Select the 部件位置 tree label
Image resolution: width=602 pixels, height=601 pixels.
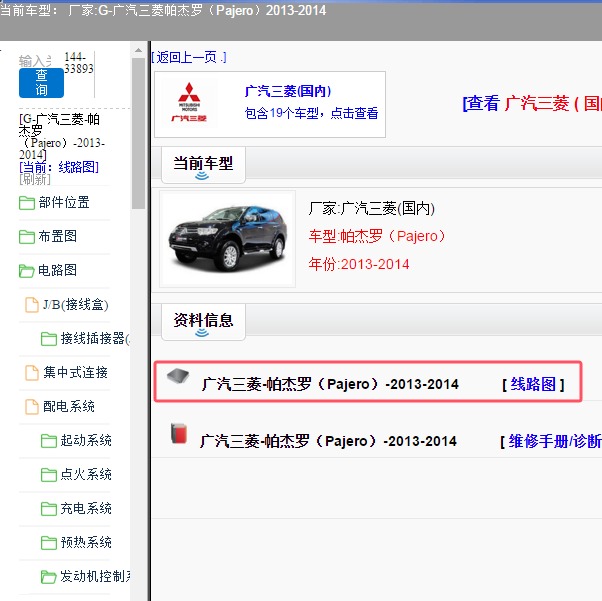click(x=64, y=202)
